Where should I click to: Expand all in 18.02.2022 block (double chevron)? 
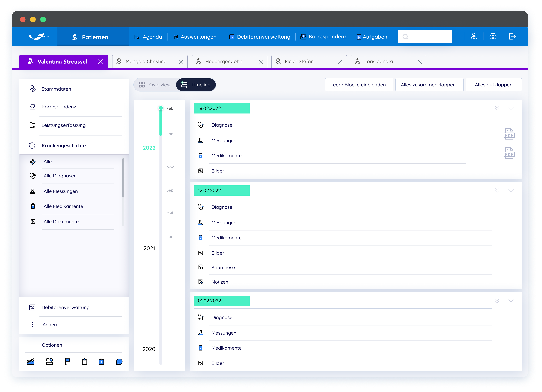pyautogui.click(x=497, y=108)
